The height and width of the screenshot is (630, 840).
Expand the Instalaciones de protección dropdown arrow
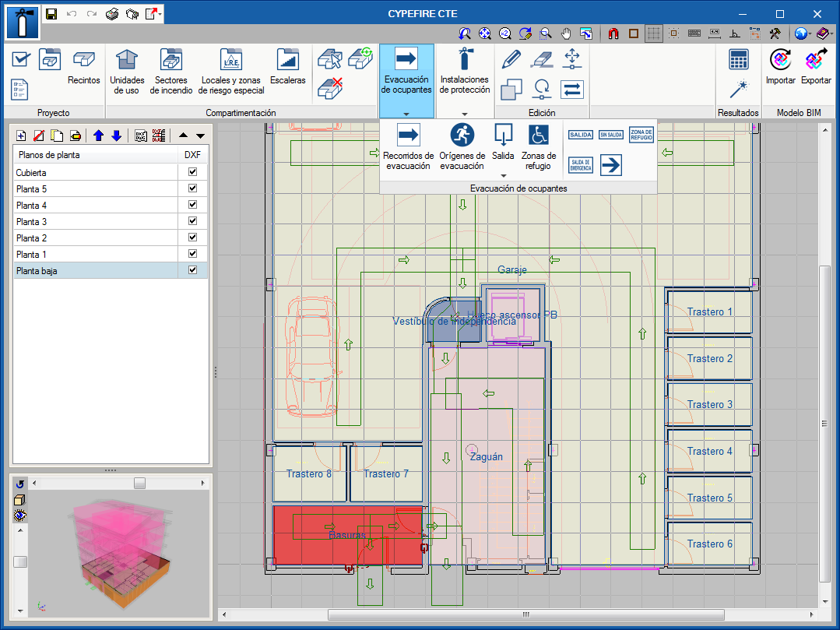[x=465, y=114]
